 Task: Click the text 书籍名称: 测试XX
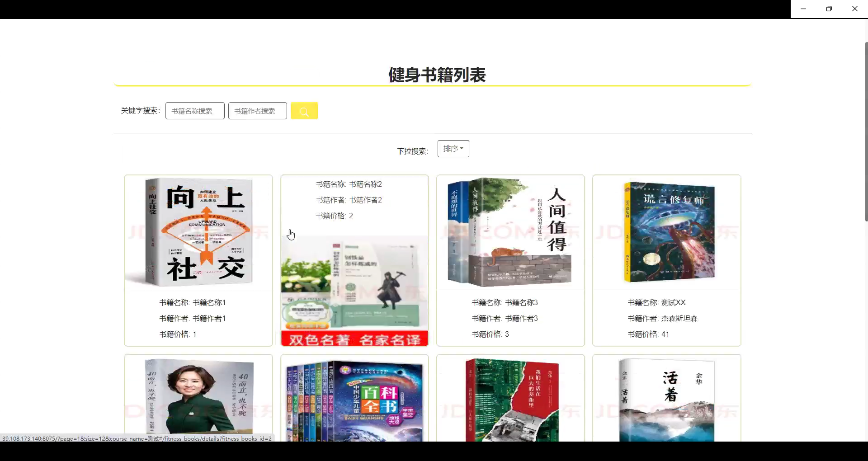(656, 302)
